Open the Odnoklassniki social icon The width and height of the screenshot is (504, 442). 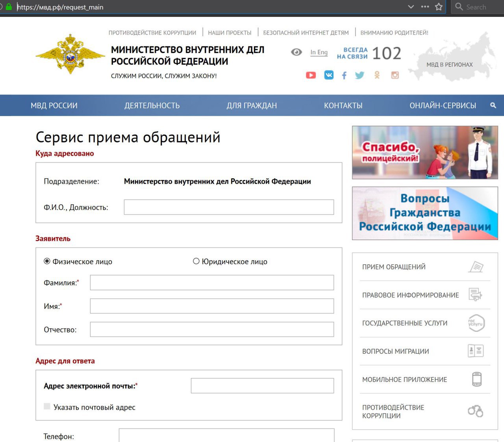[x=377, y=75]
